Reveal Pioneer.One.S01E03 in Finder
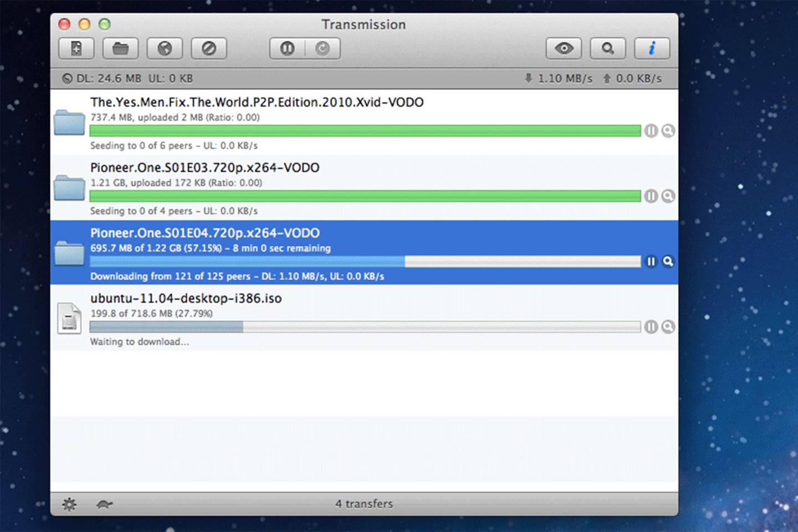This screenshot has width=798, height=532. pos(668,196)
